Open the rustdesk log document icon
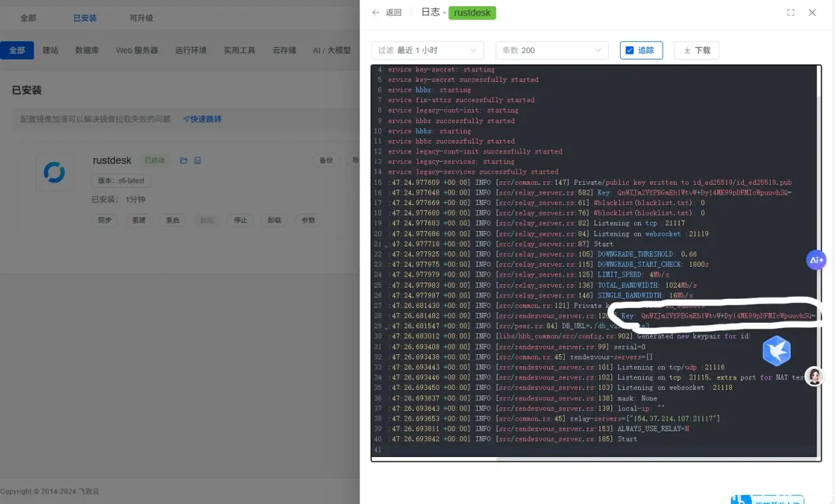The image size is (835, 504). coord(198,160)
